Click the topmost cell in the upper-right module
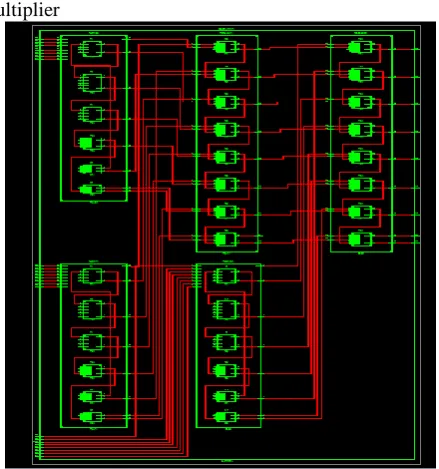 coord(360,47)
